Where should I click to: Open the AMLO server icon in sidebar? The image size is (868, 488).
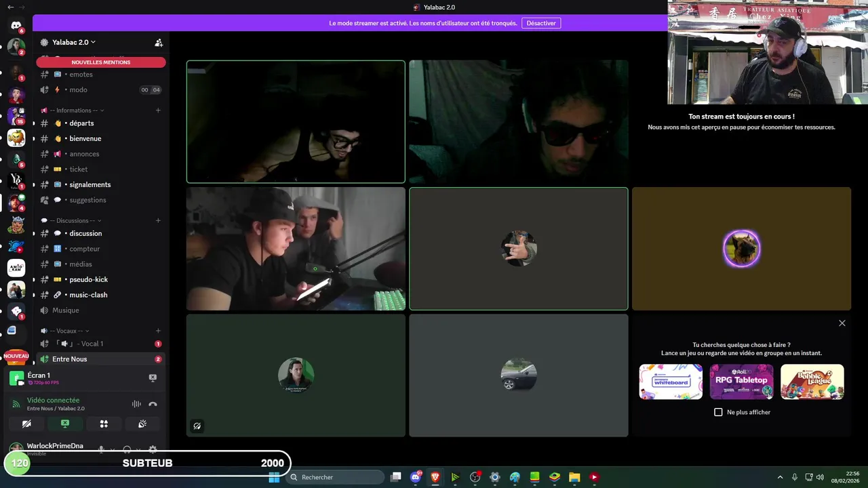click(16, 268)
